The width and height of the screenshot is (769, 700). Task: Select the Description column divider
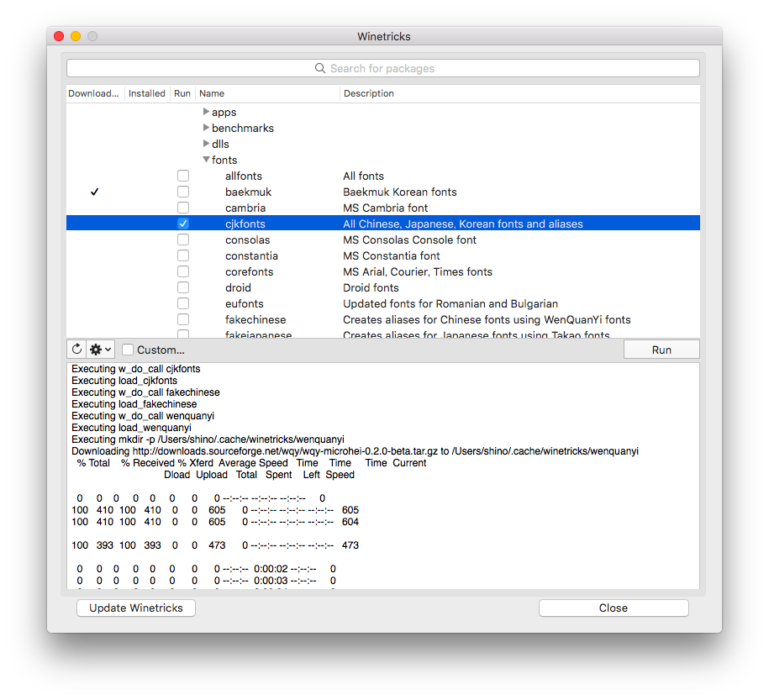[x=340, y=93]
